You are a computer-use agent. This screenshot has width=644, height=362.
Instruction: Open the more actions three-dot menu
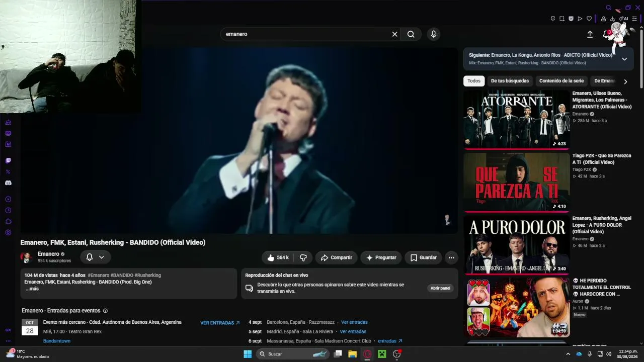[x=451, y=257]
